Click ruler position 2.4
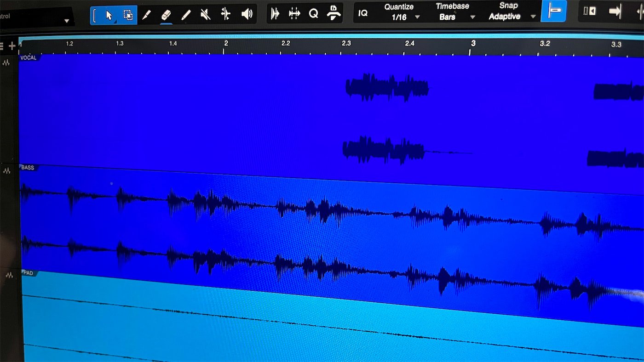The image size is (644, 362). pos(409,43)
